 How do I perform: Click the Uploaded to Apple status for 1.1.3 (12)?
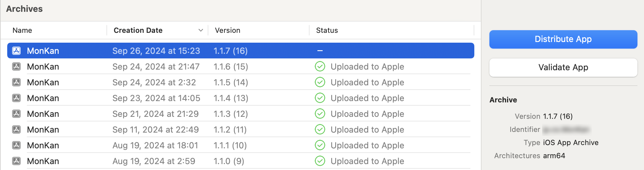click(367, 114)
